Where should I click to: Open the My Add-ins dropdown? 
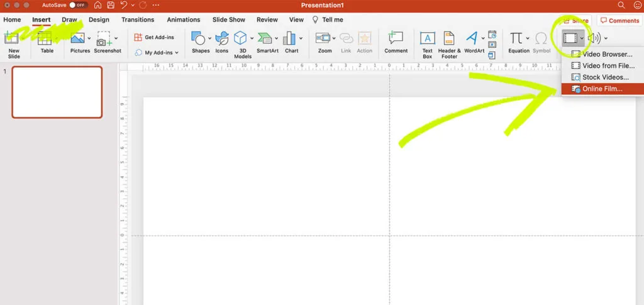pos(157,53)
